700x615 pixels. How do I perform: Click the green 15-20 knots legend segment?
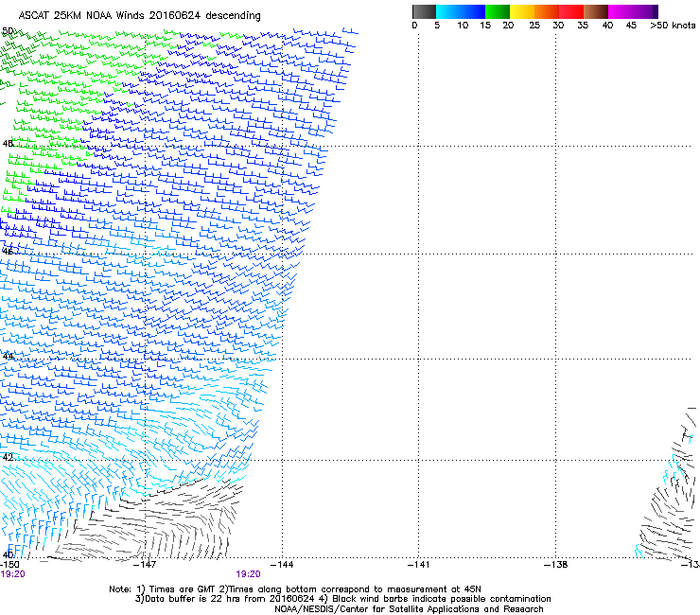click(x=498, y=11)
